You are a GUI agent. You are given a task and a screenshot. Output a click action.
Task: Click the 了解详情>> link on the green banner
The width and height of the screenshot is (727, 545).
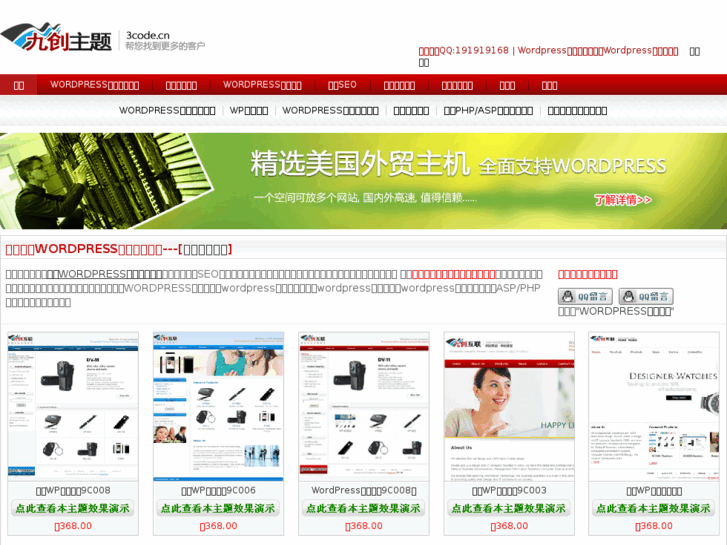(x=623, y=200)
